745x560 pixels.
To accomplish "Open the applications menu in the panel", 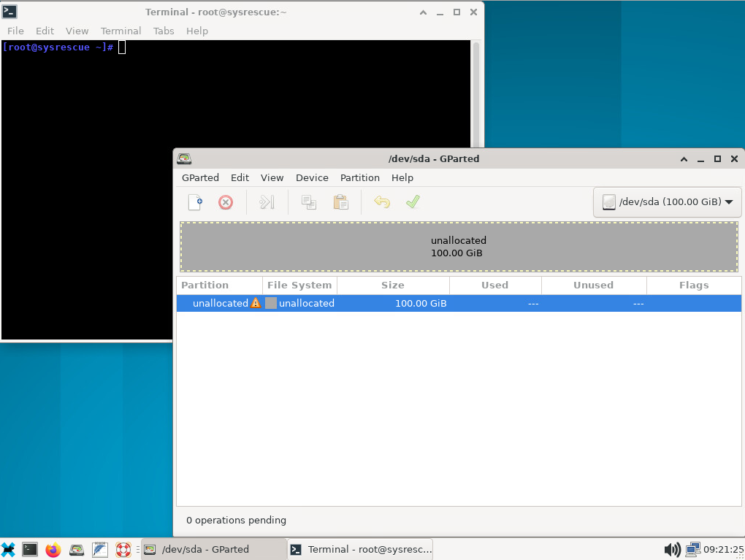I will [x=8, y=550].
